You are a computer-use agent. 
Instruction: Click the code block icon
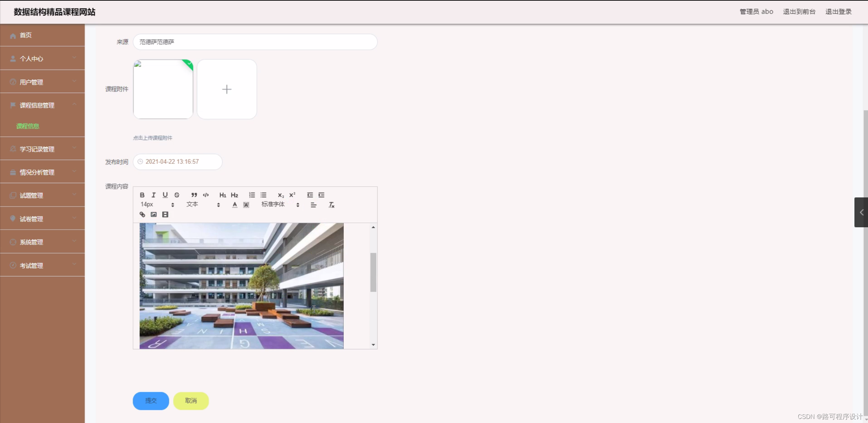[206, 195]
